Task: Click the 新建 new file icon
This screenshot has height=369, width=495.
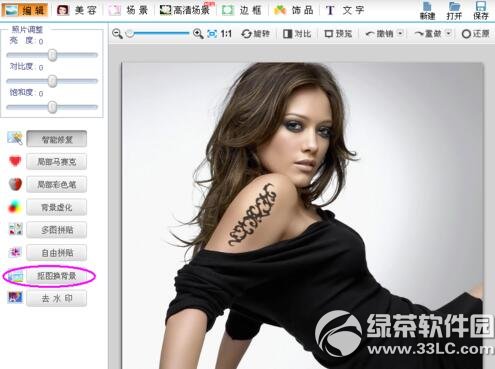Action: (x=427, y=10)
